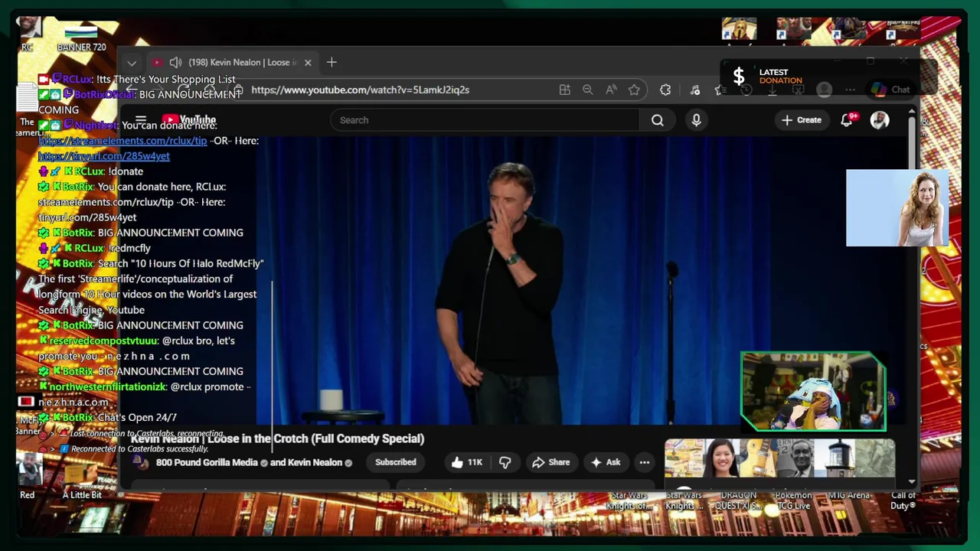Open Copilot Chat in browser toolbar

tap(890, 90)
